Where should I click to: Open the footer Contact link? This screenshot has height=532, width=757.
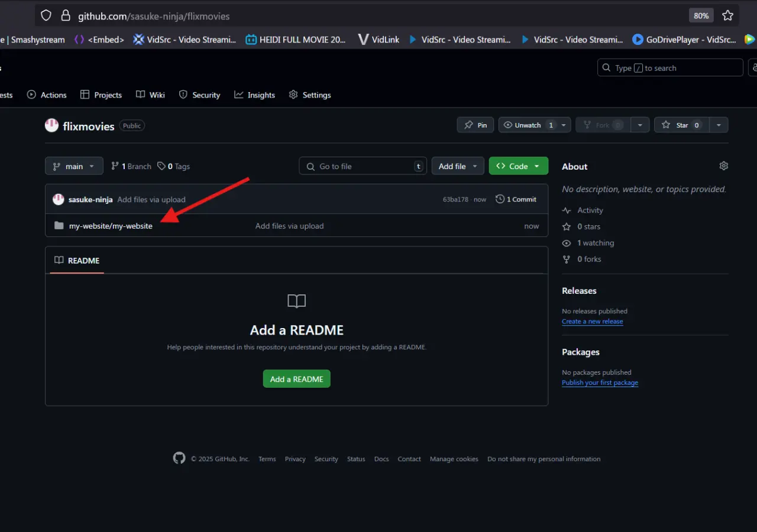(x=409, y=459)
